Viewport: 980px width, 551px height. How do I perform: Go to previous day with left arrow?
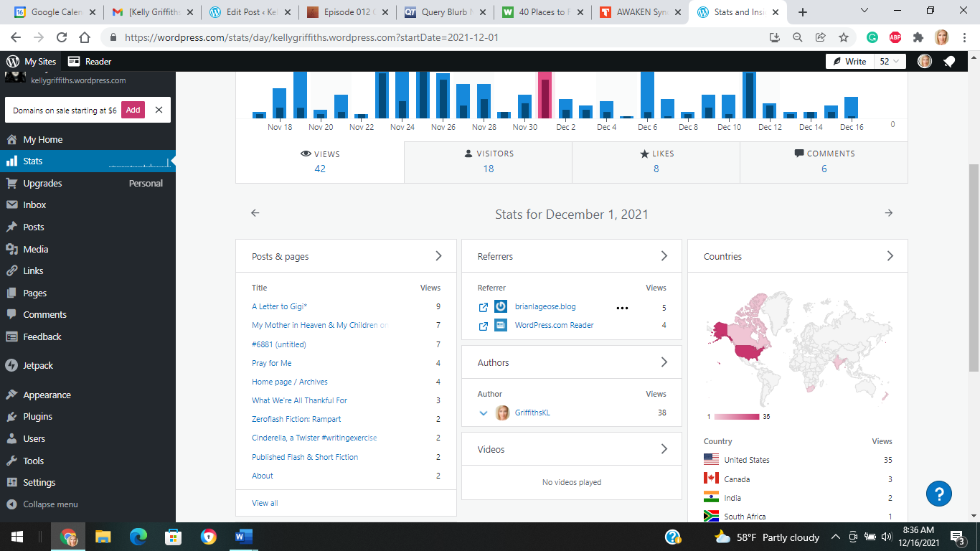[255, 213]
